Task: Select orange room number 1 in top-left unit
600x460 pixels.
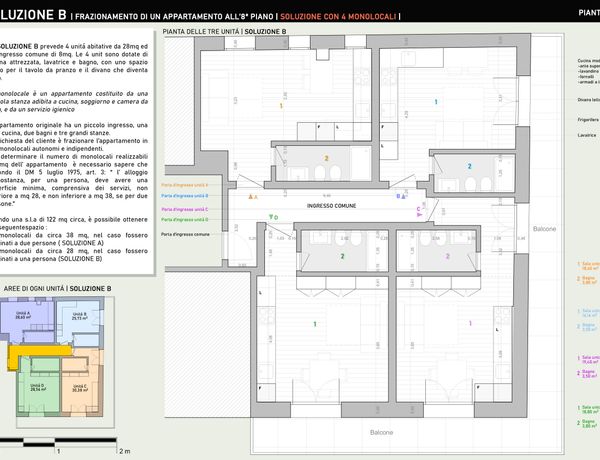Action: click(281, 105)
